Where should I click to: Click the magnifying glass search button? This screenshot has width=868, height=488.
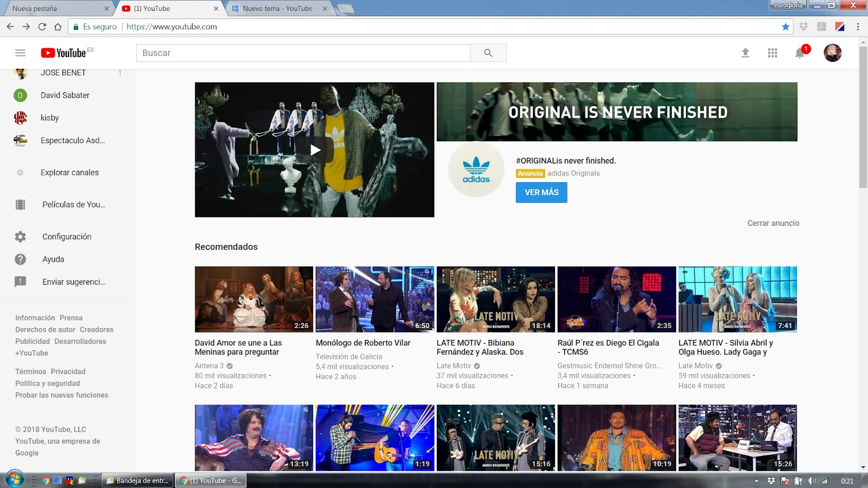point(488,53)
